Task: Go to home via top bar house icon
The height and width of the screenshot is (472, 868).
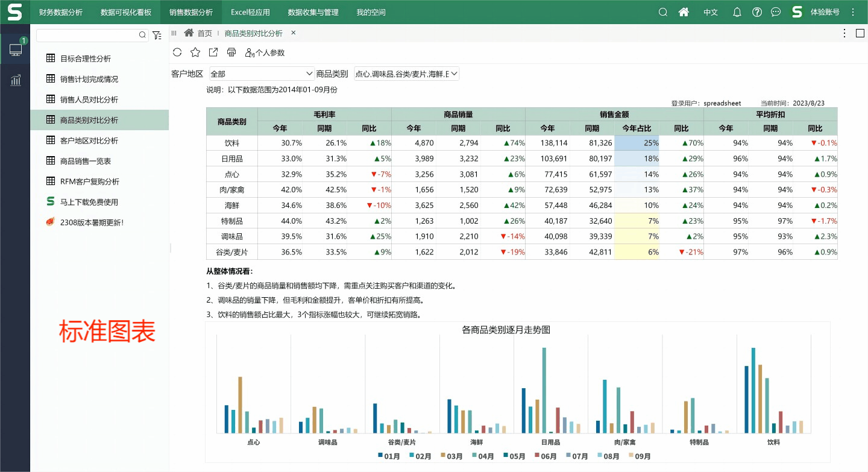Action: [684, 12]
